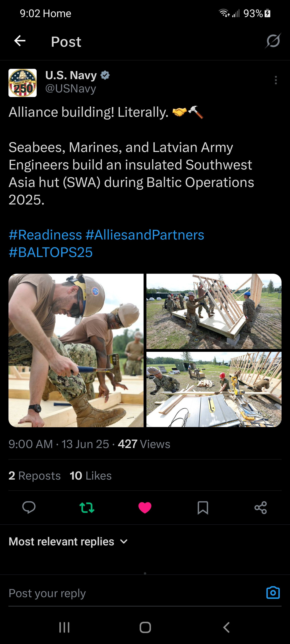Image resolution: width=290 pixels, height=644 pixels.
Task: Open the hammering sailor photo
Action: click(x=76, y=350)
